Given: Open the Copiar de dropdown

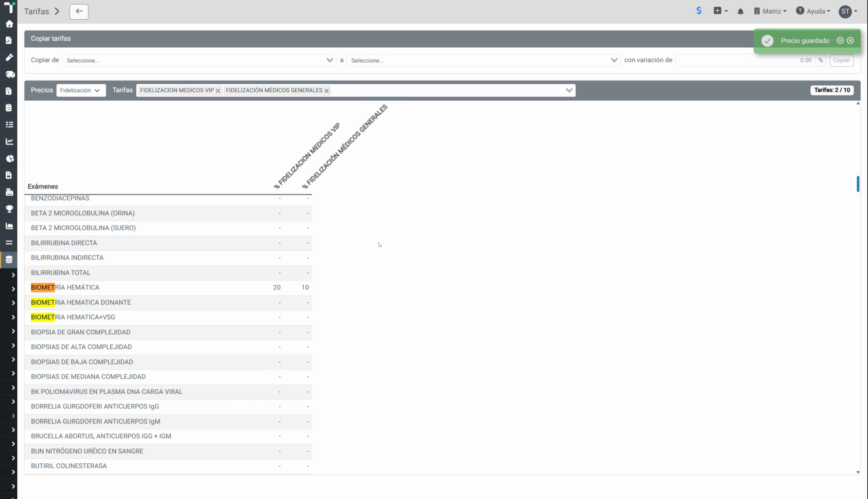Looking at the screenshot, I should click(199, 60).
